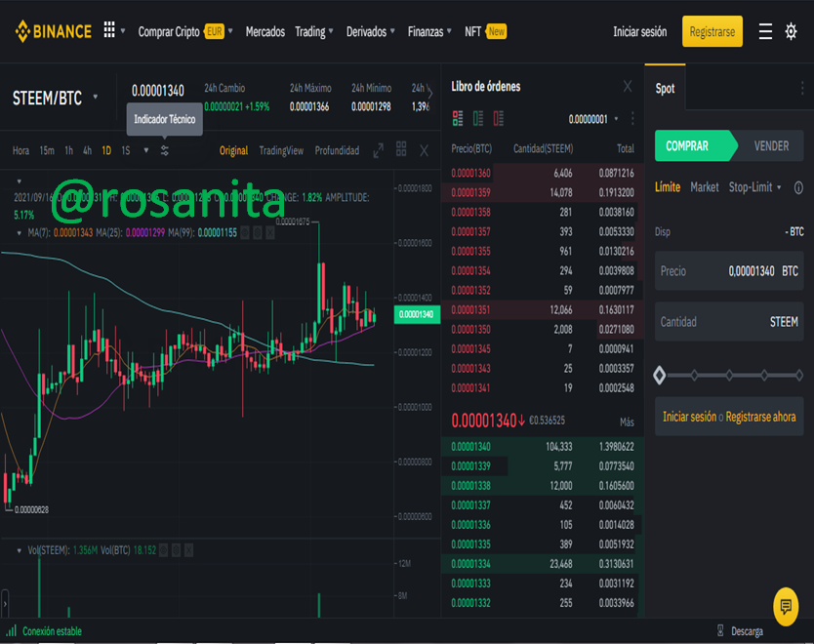Set timeframe to 1h
This screenshot has height=644, width=814.
(x=68, y=151)
